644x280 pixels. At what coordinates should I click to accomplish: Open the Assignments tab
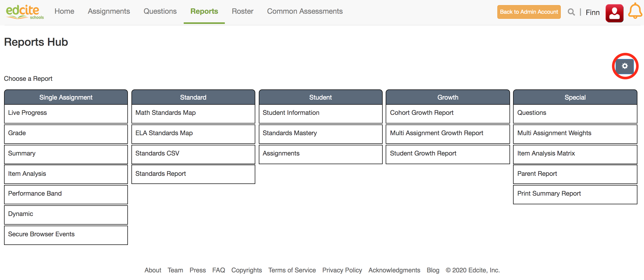coord(109,11)
